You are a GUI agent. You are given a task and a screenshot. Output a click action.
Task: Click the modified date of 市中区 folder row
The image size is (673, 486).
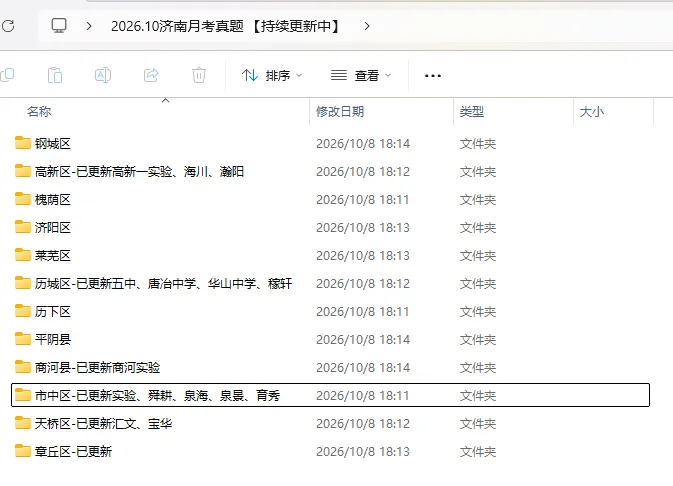point(363,396)
